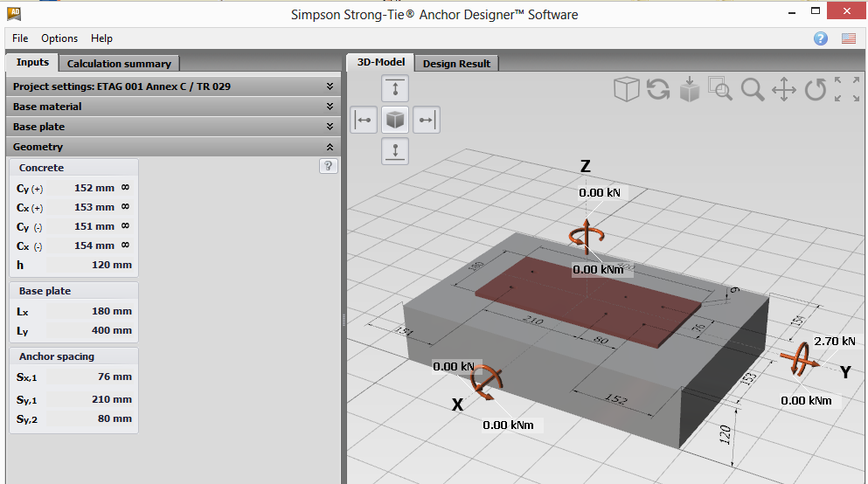Select the rotate view tool
Screen dimensions: 868x484
tap(815, 89)
